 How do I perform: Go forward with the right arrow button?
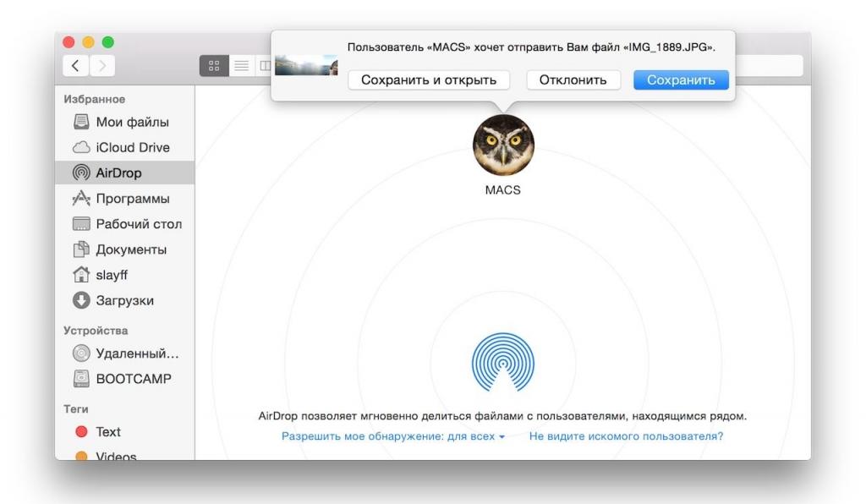pos(102,66)
